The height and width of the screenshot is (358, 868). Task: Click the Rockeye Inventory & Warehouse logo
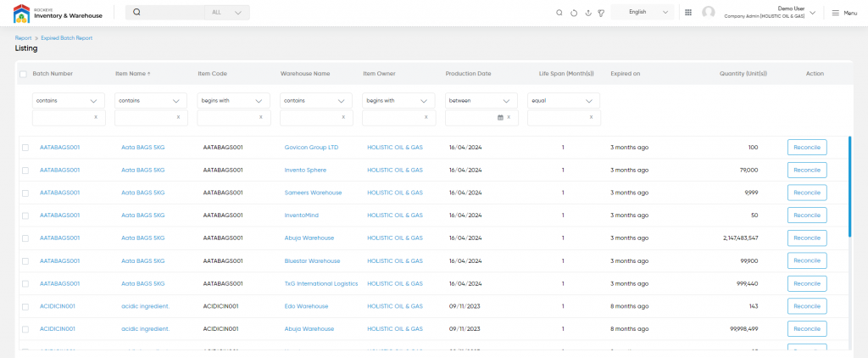[x=58, y=14]
